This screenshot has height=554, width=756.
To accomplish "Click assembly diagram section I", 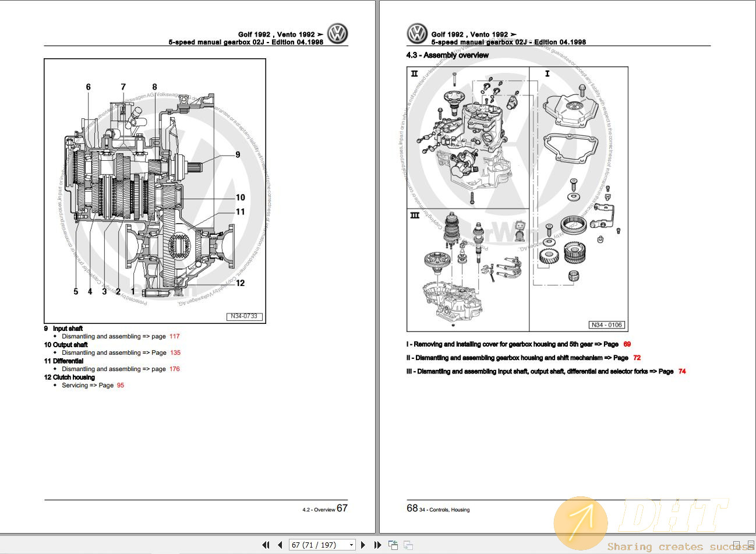I will [578, 199].
